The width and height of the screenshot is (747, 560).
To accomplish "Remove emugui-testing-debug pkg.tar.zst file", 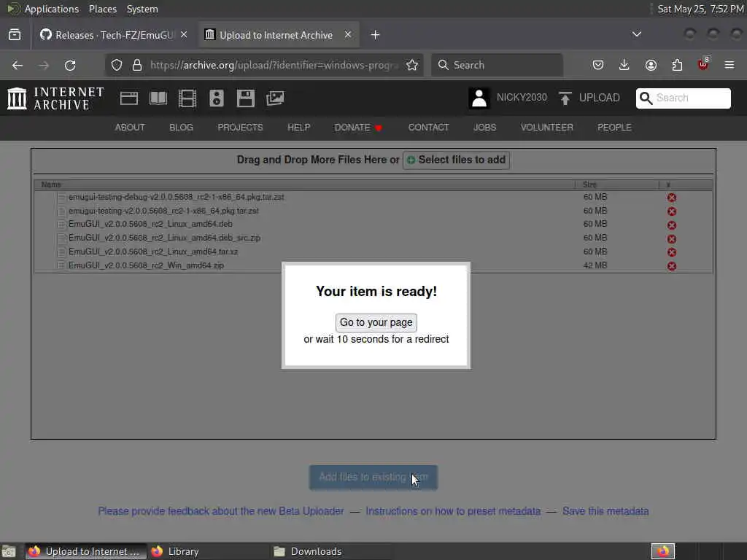I will coord(672,198).
